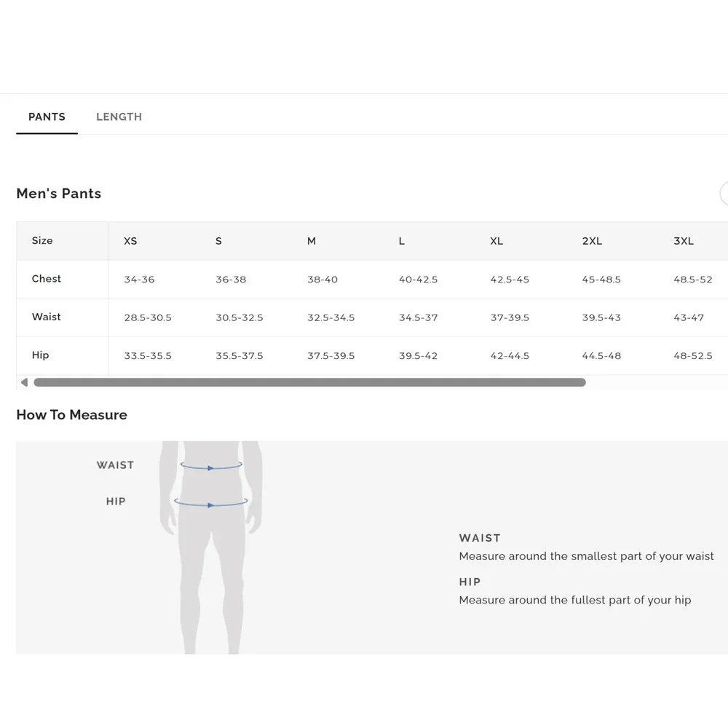Click the horizontal scrollbar under the table
Image resolution: width=728 pixels, height=728 pixels.
click(309, 382)
